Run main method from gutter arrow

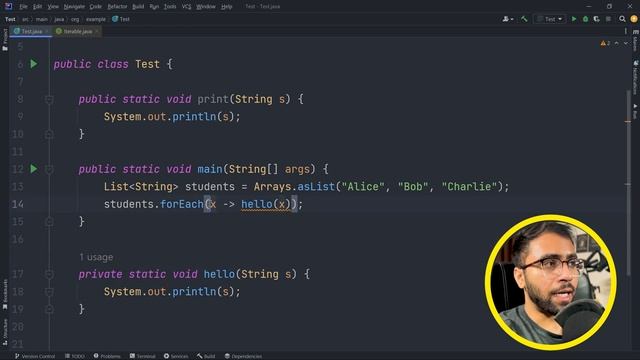34,169
